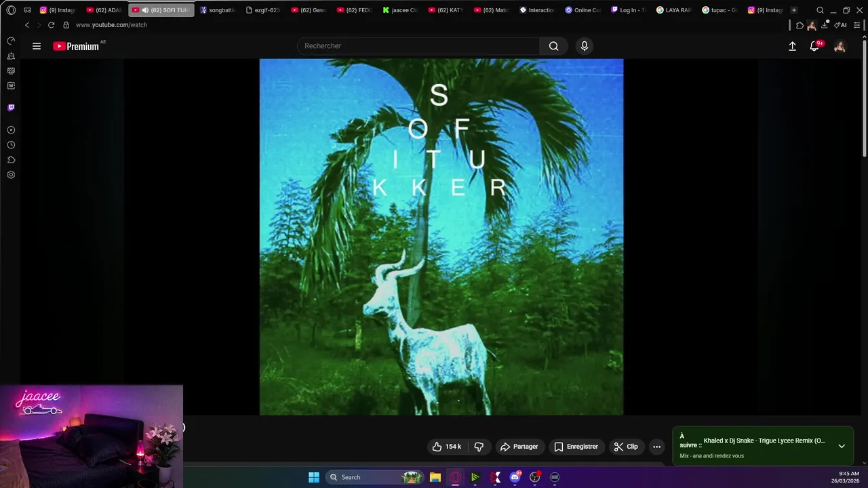Viewport: 868px width, 488px height.
Task: Open the three-dot more actions menu
Action: tap(656, 447)
